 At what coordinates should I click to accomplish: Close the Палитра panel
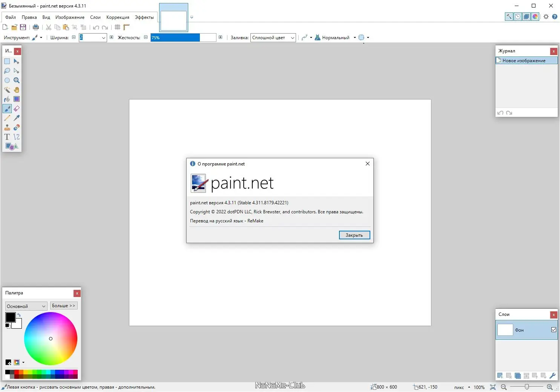[x=77, y=293]
